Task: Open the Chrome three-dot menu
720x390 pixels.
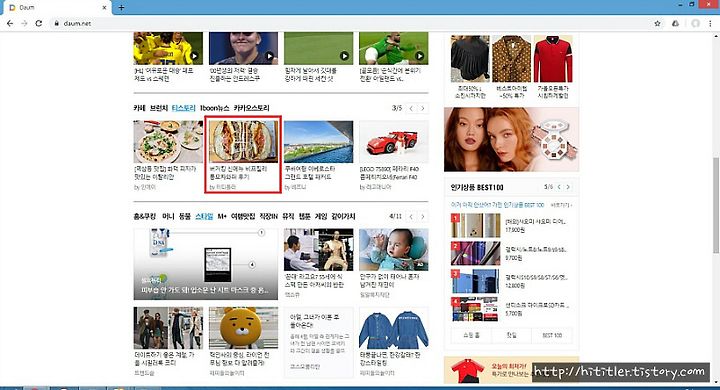Action: pyautogui.click(x=711, y=23)
